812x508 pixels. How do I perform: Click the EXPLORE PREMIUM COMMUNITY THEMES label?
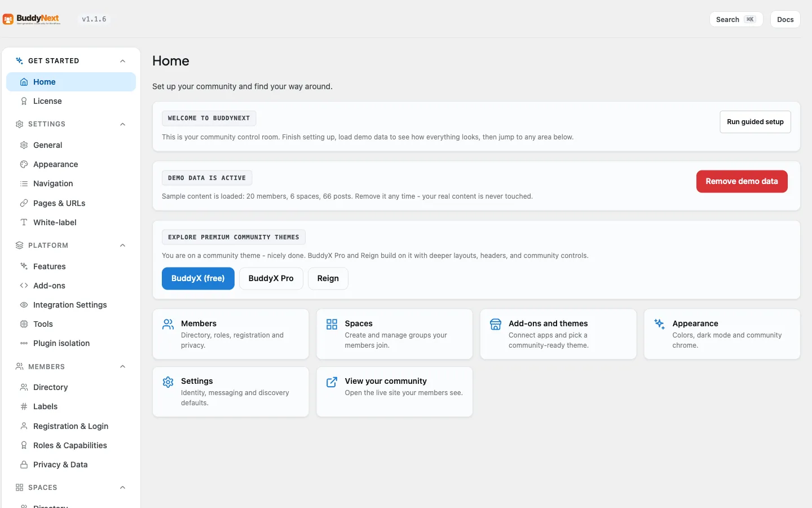tap(233, 237)
